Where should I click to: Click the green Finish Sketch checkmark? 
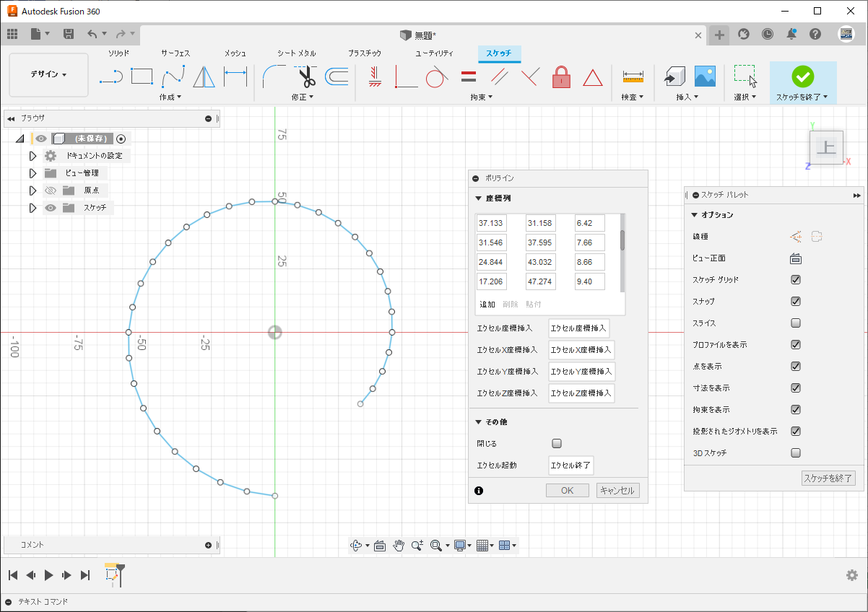click(x=802, y=76)
